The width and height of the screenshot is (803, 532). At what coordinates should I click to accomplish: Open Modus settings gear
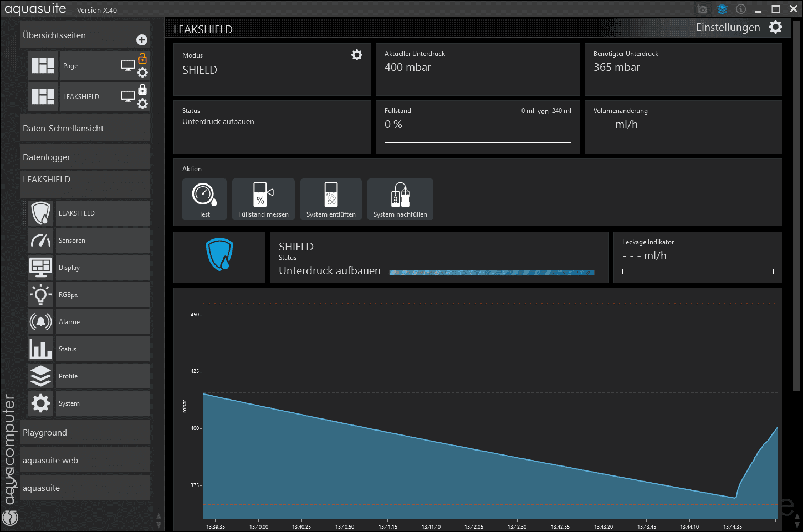pos(357,55)
